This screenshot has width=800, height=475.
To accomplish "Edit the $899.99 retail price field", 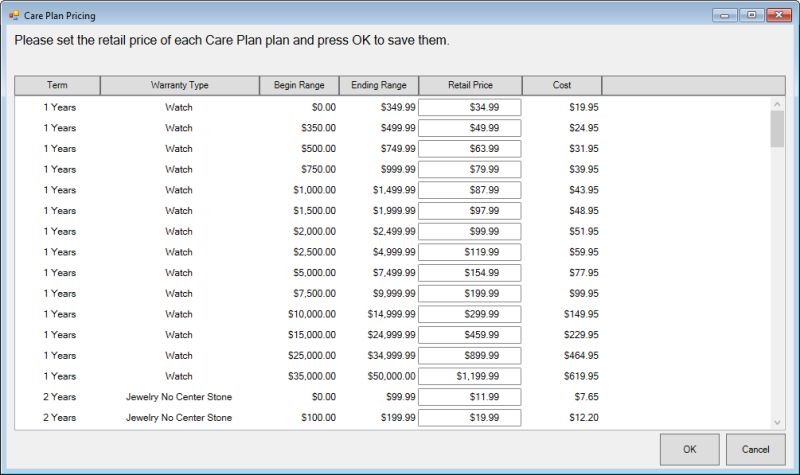I will [469, 356].
